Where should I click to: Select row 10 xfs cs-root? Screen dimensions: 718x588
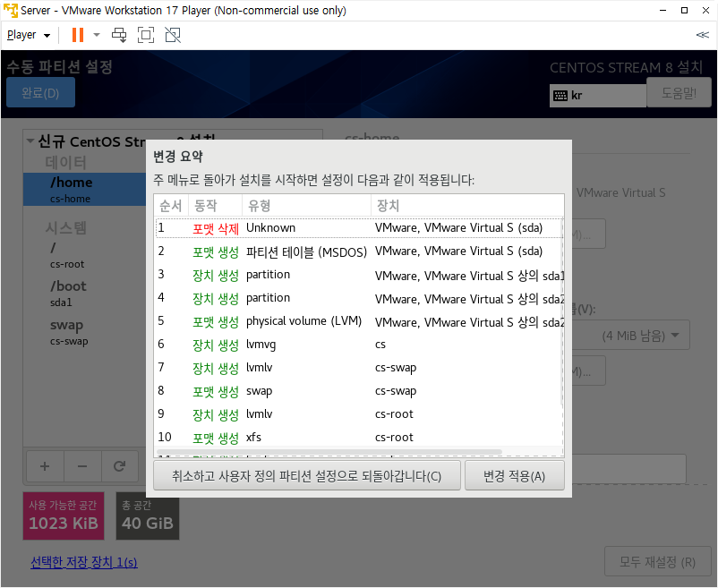(x=359, y=438)
